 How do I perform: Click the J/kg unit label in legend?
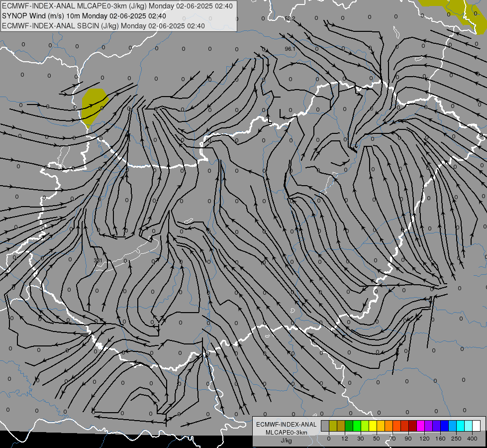(x=286, y=441)
